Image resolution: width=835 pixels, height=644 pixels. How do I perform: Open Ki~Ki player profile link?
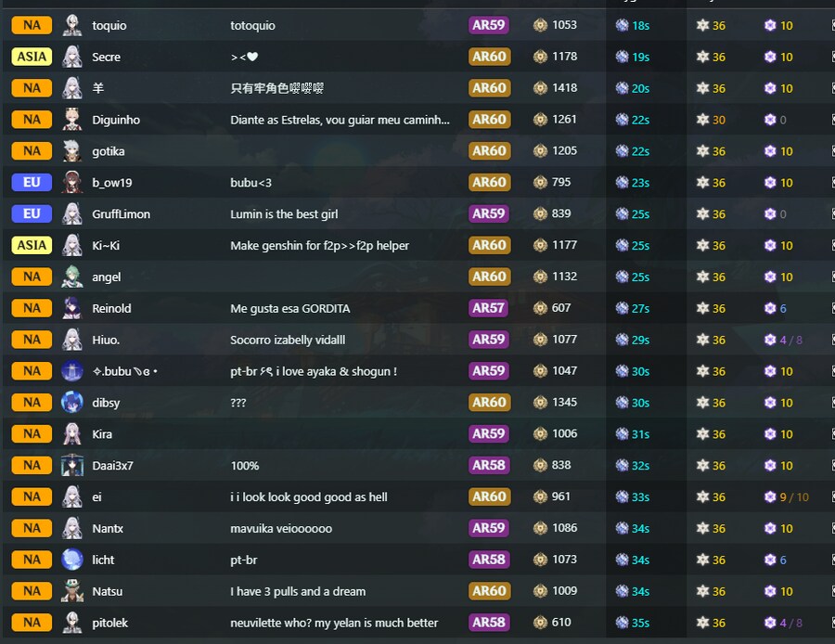pos(106,246)
